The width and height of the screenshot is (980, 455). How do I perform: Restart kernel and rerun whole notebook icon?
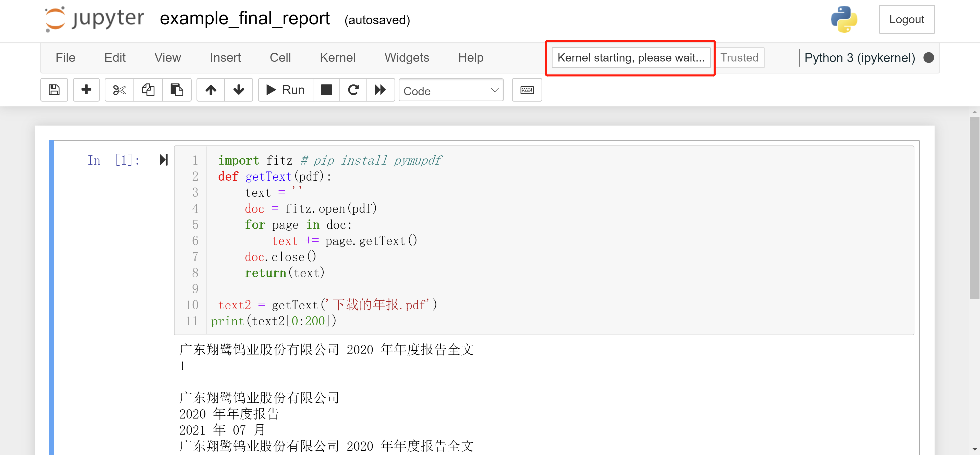[381, 90]
